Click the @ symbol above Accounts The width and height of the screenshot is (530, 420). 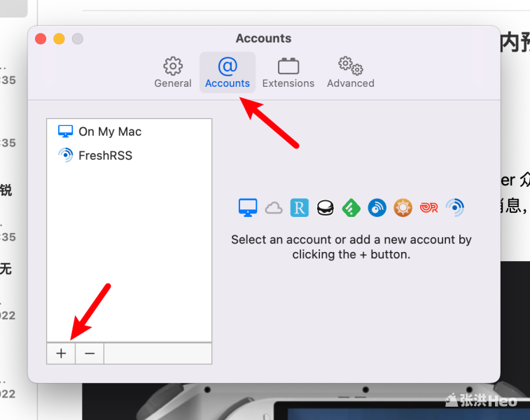pos(228,66)
